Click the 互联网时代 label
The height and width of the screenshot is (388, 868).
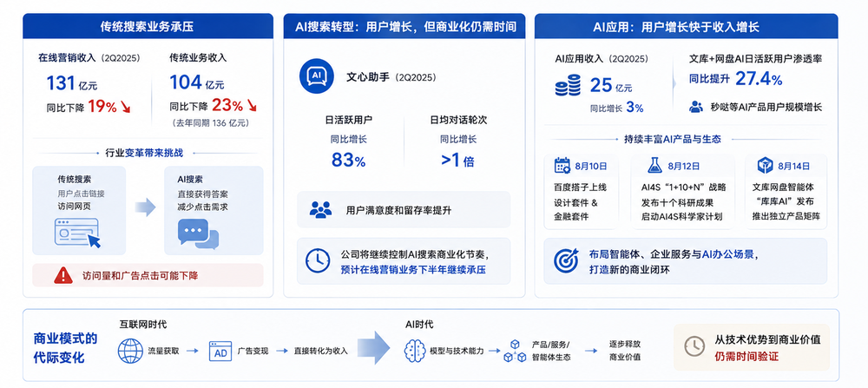pyautogui.click(x=142, y=325)
